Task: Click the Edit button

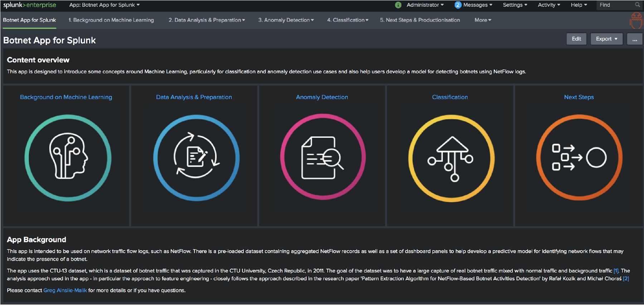Action: pyautogui.click(x=576, y=39)
